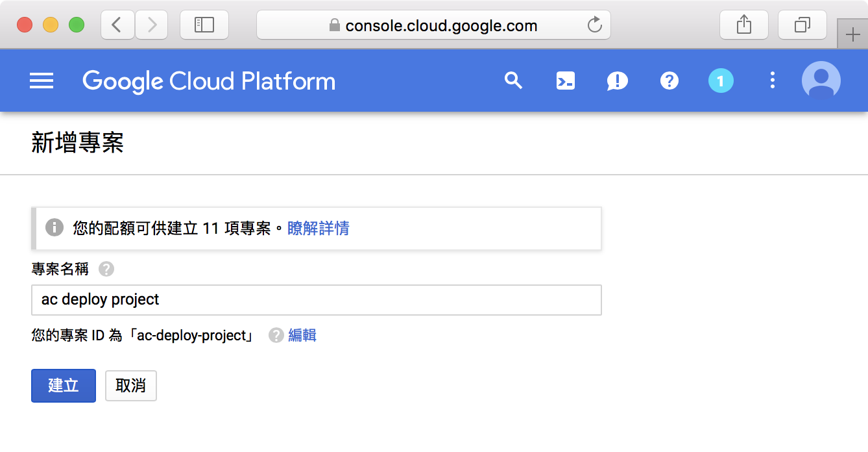This screenshot has width=868, height=452.
Task: Show notifications badge with number 1
Action: coord(721,81)
